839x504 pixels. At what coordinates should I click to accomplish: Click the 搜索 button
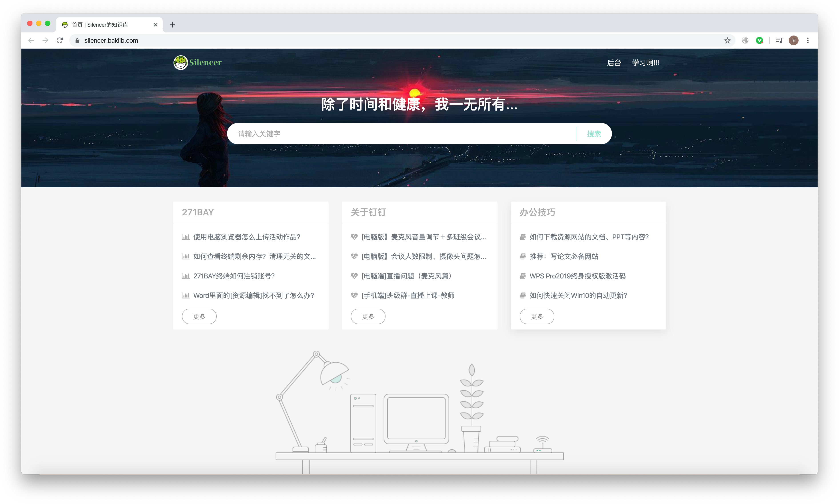pos(594,134)
